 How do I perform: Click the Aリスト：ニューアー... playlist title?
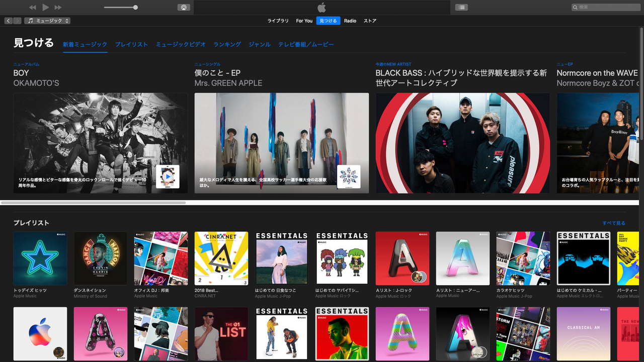pos(458,290)
